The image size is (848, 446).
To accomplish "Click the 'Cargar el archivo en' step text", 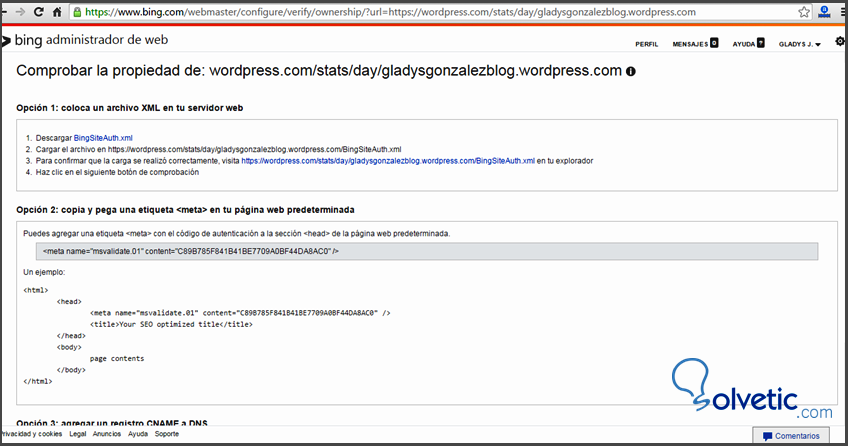I will (218, 149).
